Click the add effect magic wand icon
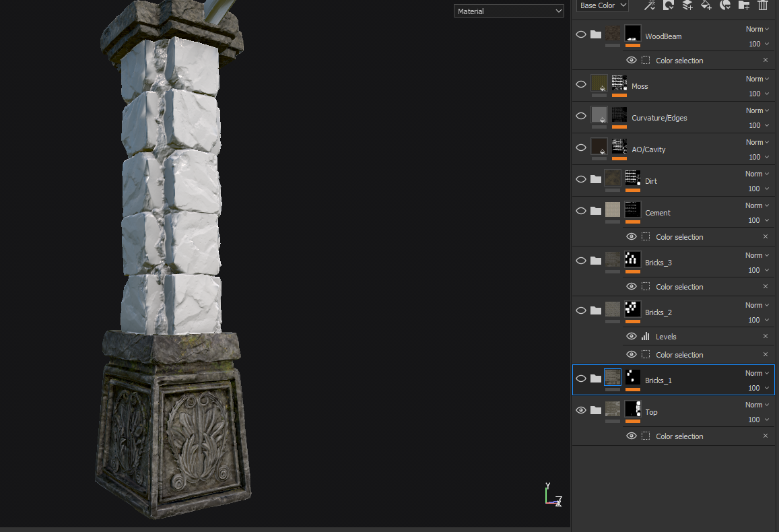 pos(650,5)
